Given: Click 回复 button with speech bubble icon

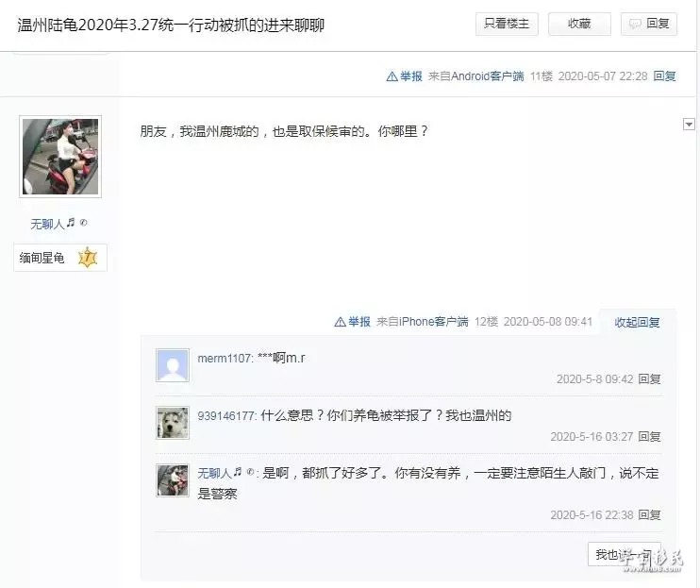Looking at the screenshot, I should [x=649, y=24].
